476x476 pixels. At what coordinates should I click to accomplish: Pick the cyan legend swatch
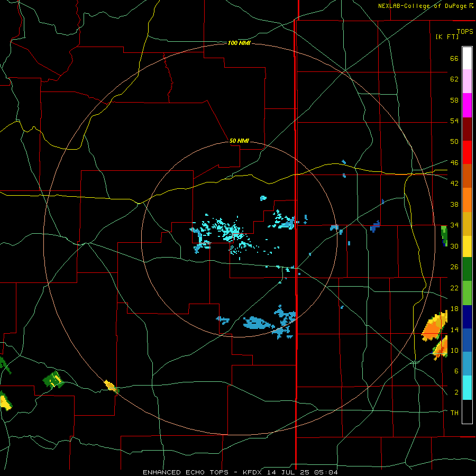(x=467, y=388)
